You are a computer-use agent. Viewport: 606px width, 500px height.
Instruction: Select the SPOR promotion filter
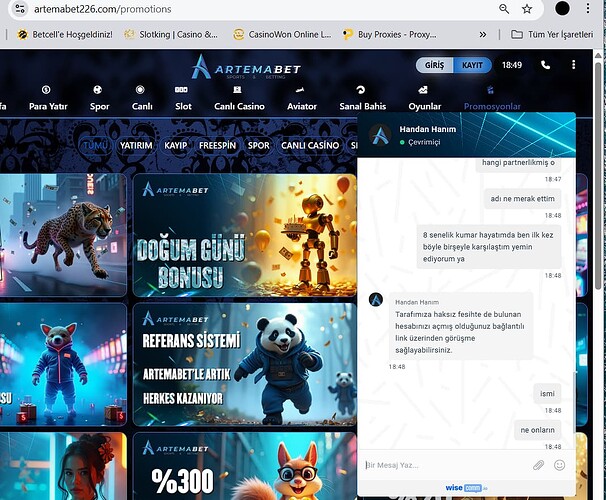259,145
